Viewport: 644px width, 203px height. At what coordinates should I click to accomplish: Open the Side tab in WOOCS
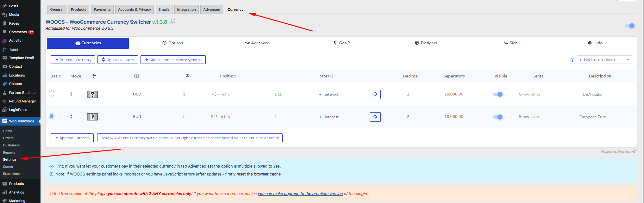coord(511,43)
